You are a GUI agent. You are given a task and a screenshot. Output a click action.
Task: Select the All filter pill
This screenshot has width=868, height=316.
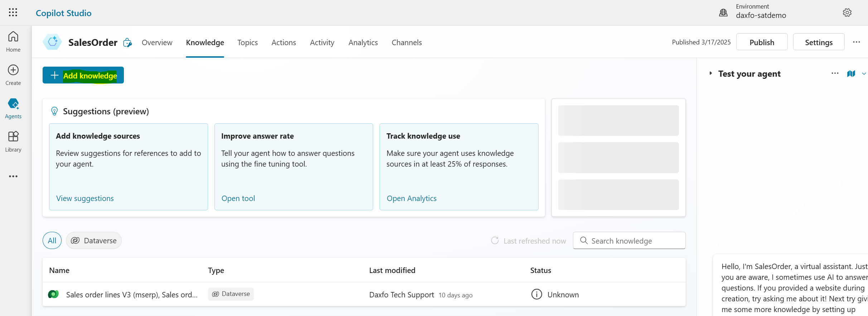[52, 240]
